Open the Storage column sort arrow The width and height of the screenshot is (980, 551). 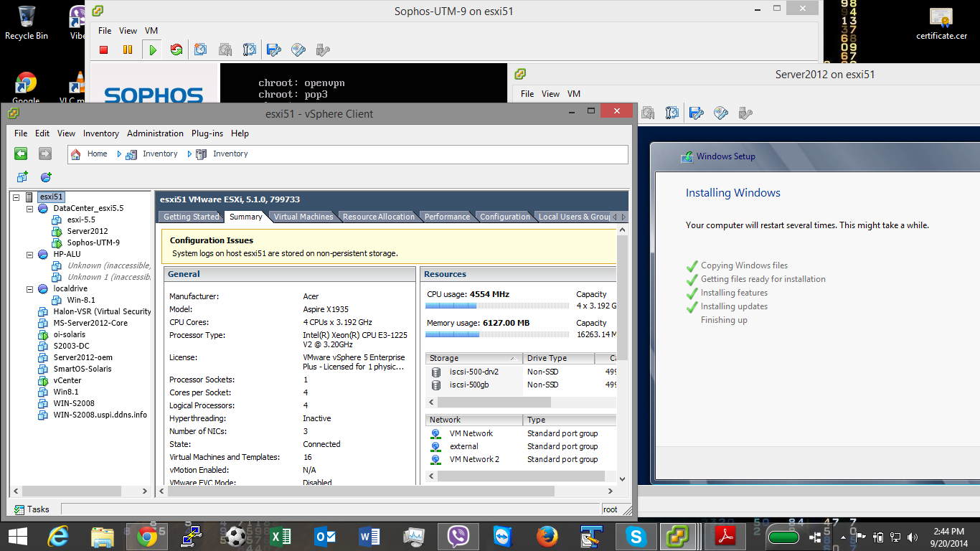click(513, 358)
